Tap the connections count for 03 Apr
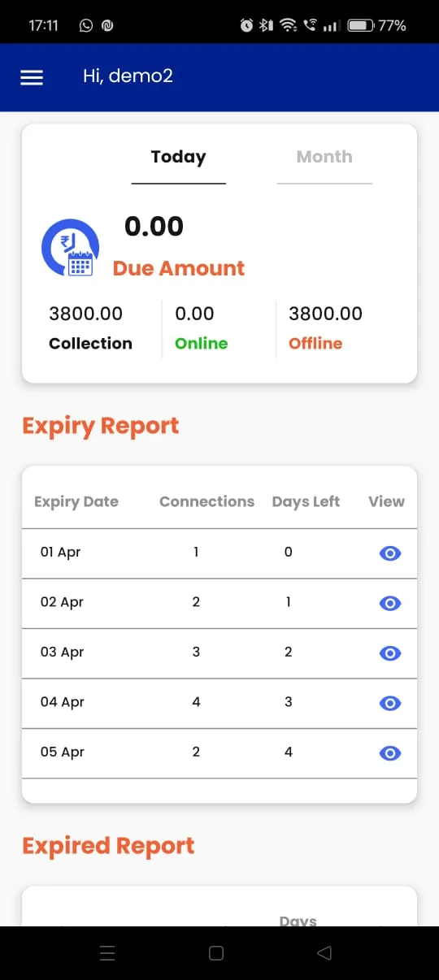The width and height of the screenshot is (439, 980). click(196, 652)
